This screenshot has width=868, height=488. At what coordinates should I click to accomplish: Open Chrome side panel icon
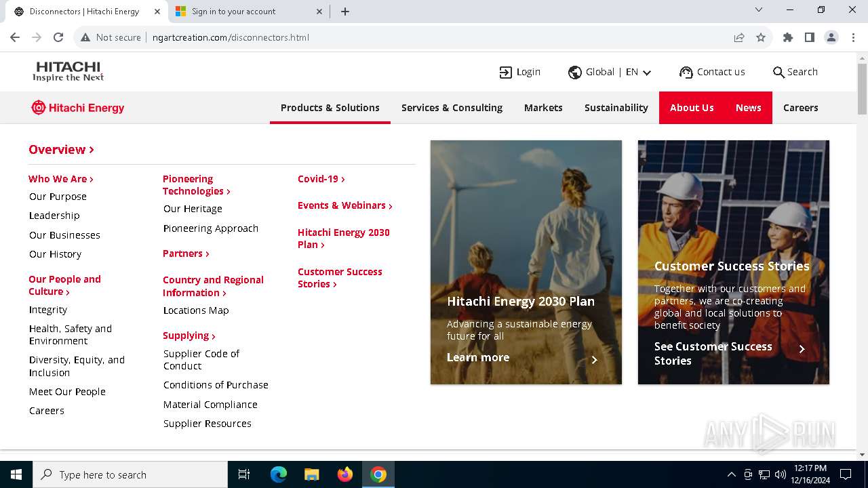(x=810, y=37)
